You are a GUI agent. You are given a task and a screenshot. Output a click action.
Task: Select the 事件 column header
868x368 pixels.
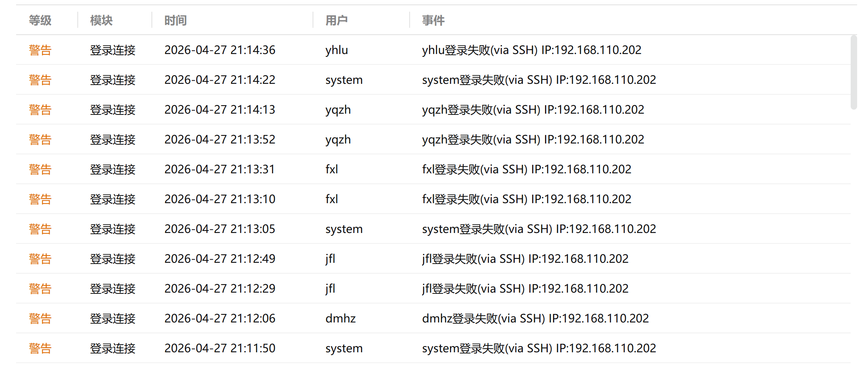(x=433, y=20)
